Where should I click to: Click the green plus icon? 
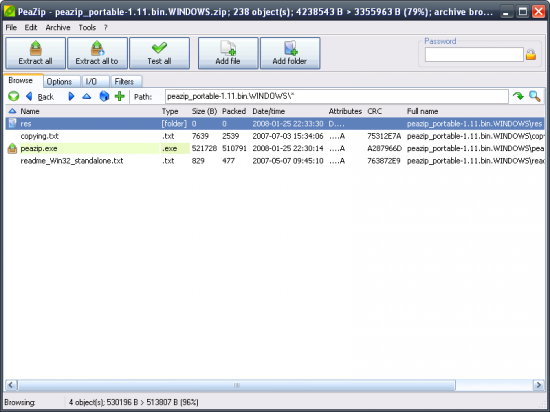pos(120,96)
